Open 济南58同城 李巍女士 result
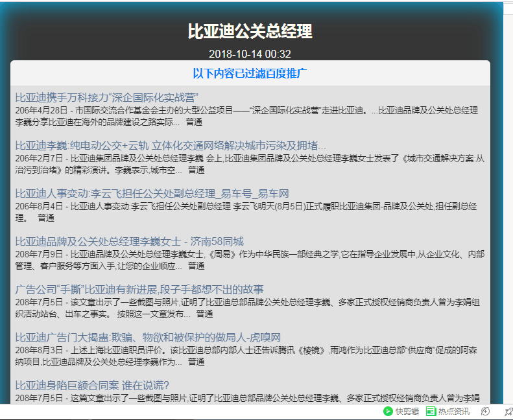513x420 pixels. pos(129,242)
